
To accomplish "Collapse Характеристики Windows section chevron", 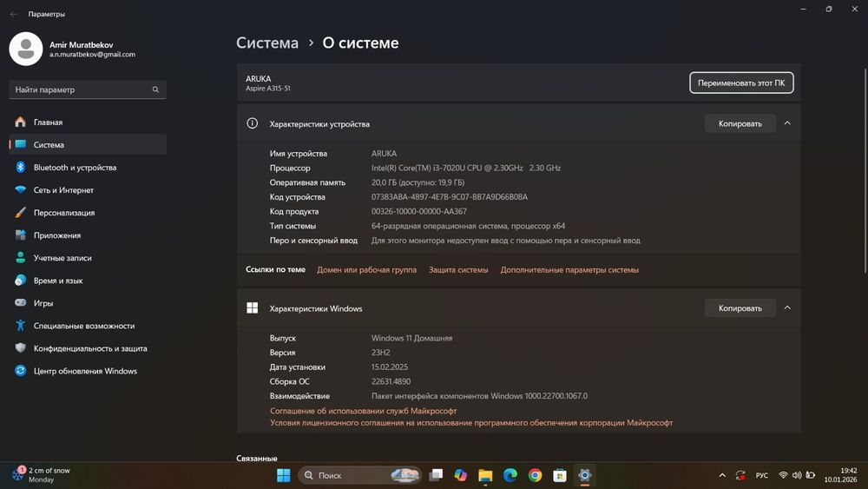I will pos(787,307).
